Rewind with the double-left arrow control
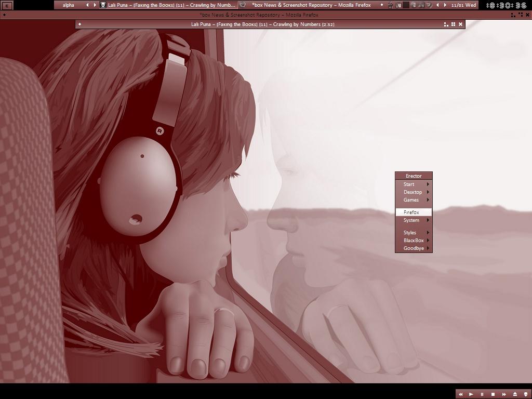The image size is (532, 399). [460, 394]
